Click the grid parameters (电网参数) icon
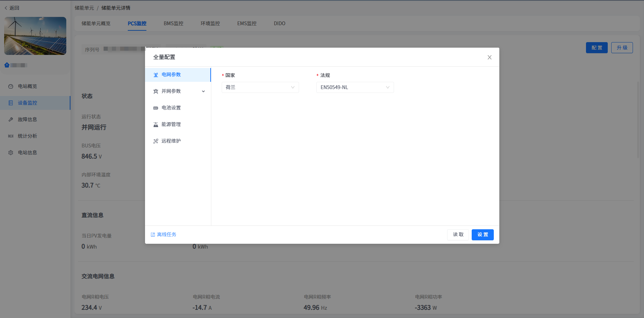 coord(156,75)
